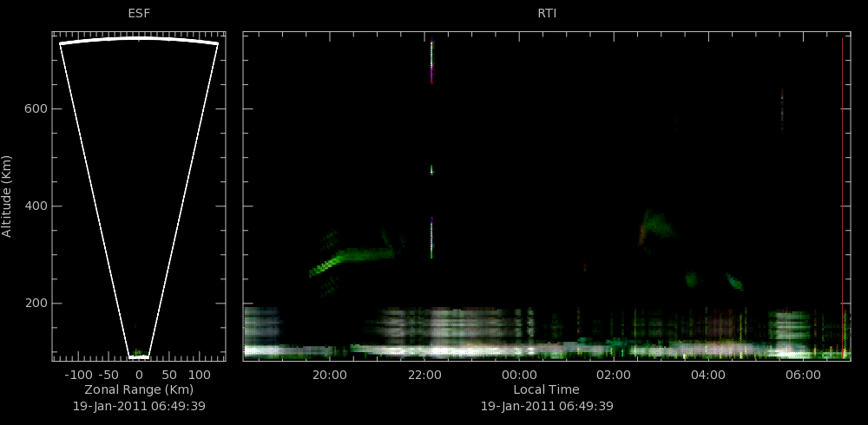Click the ESF plot title
Viewport: 868px width, 425px height.
[139, 14]
